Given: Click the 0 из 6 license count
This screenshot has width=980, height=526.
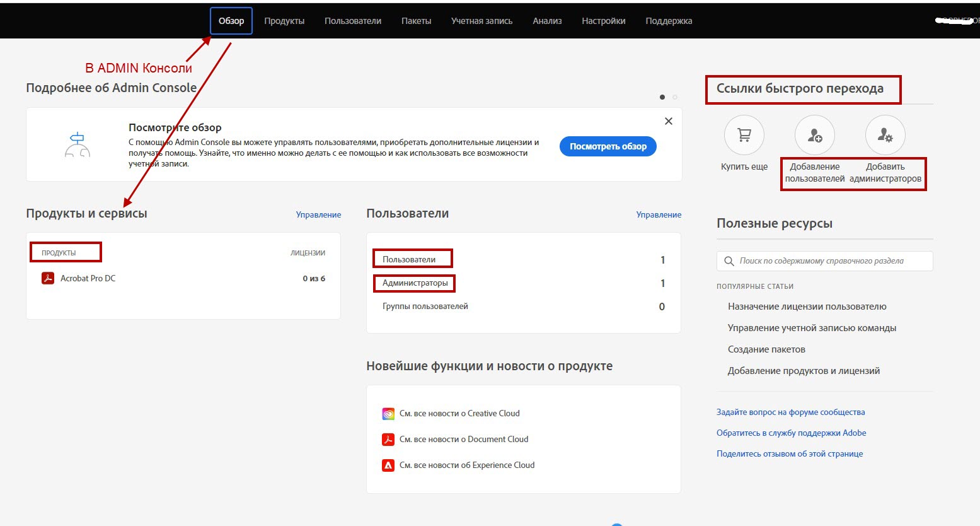Looking at the screenshot, I should pyautogui.click(x=314, y=278).
